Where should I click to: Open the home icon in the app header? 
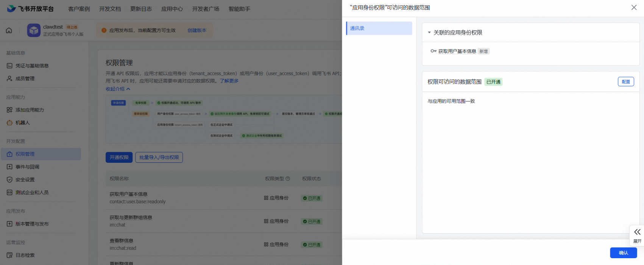pyautogui.click(x=9, y=30)
